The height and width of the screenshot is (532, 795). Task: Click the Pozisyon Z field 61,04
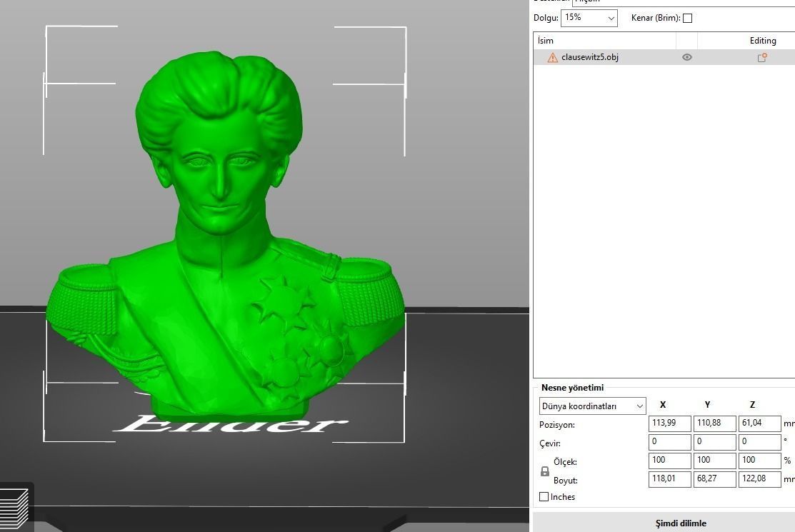pyautogui.click(x=759, y=423)
